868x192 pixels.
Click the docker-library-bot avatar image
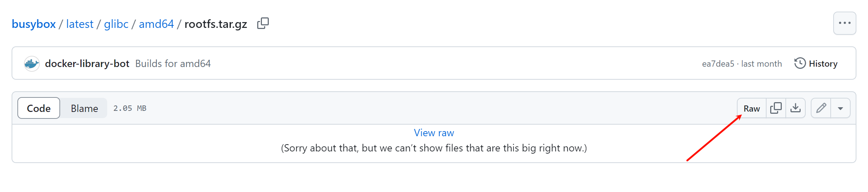[32, 64]
